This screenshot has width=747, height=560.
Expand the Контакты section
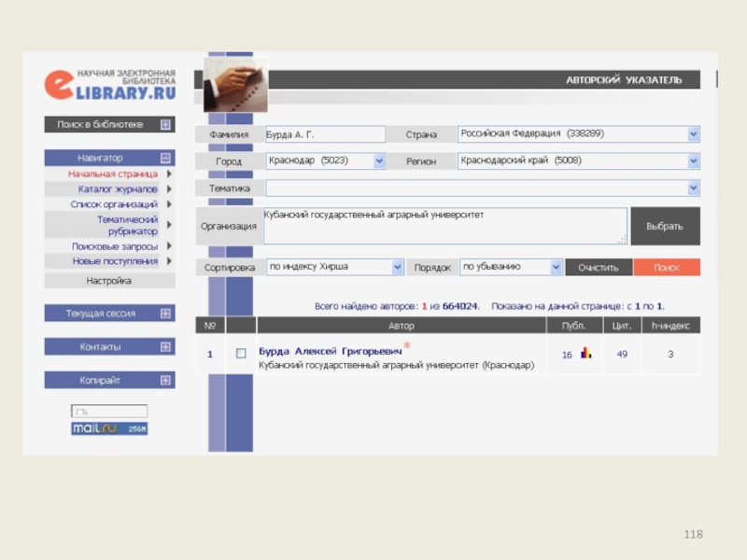pyautogui.click(x=165, y=347)
